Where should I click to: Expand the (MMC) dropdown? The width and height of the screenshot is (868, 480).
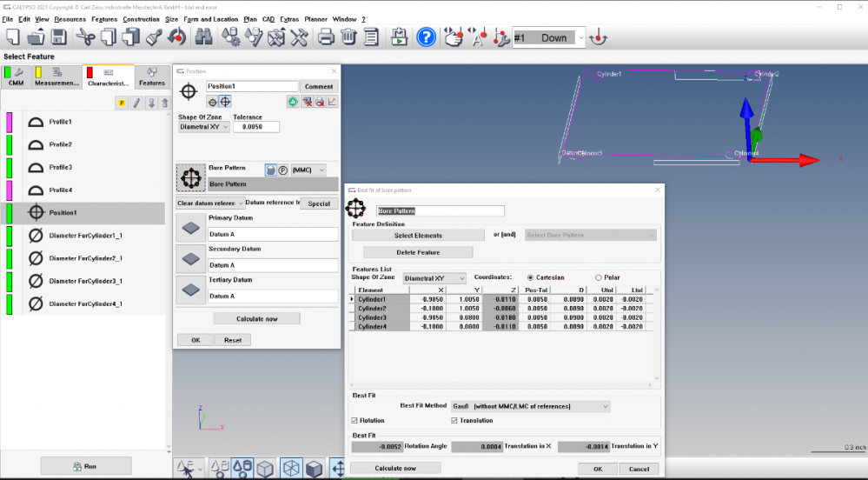pos(308,170)
